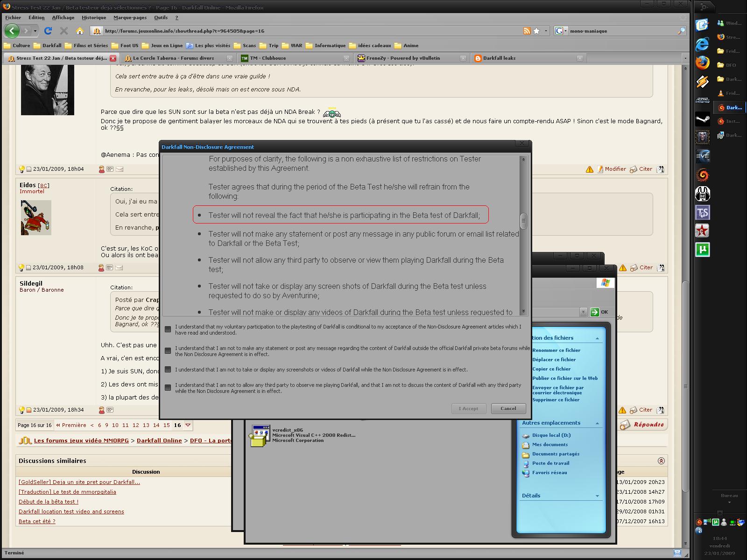
Task: Open Début de la bêta test thread
Action: [49, 502]
